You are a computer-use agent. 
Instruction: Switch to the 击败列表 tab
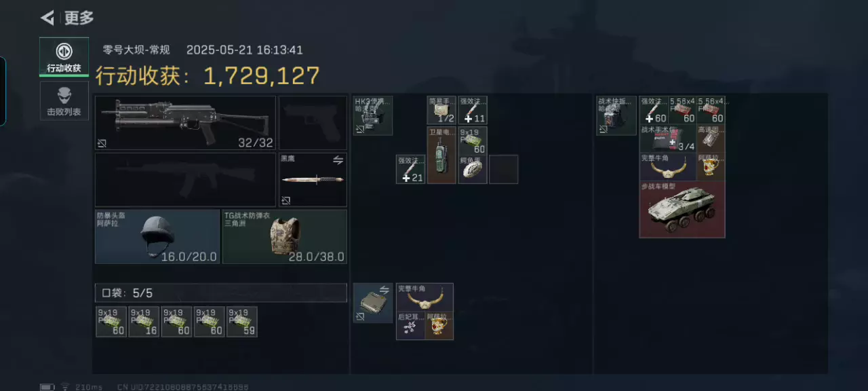(64, 100)
